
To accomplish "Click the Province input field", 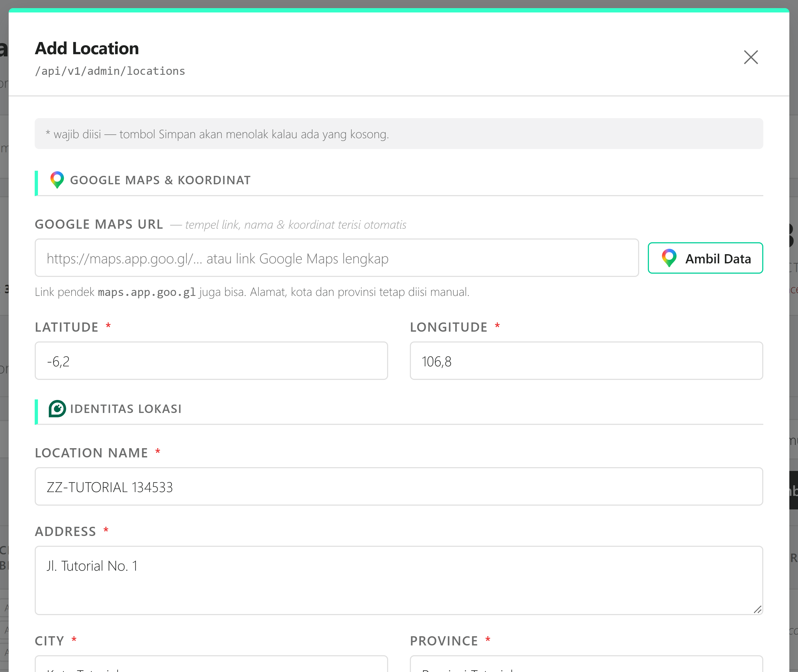I will (x=586, y=664).
